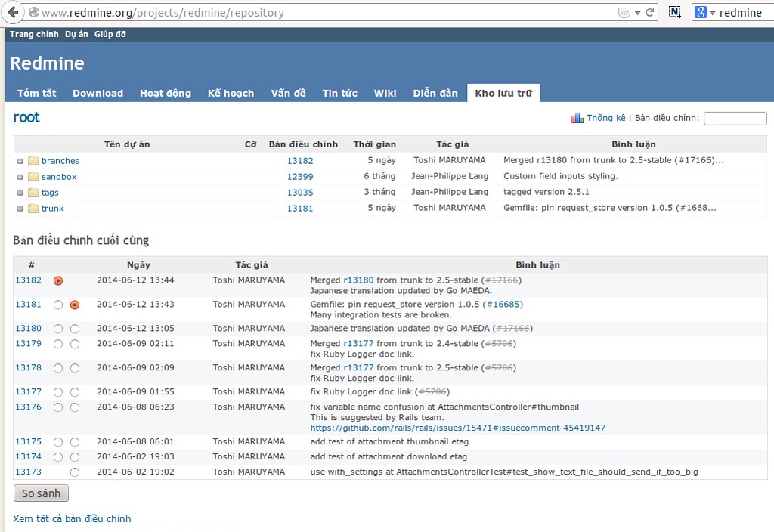Click the struck-through #17166 link in revision 13180

(512, 329)
